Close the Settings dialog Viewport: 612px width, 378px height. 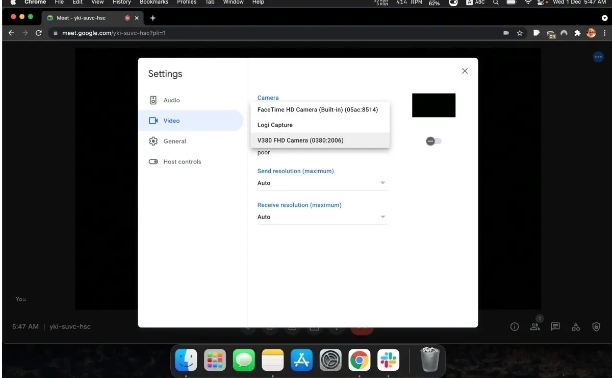point(464,71)
